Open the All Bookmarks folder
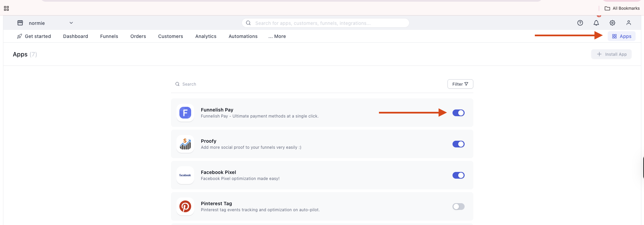 (x=622, y=8)
